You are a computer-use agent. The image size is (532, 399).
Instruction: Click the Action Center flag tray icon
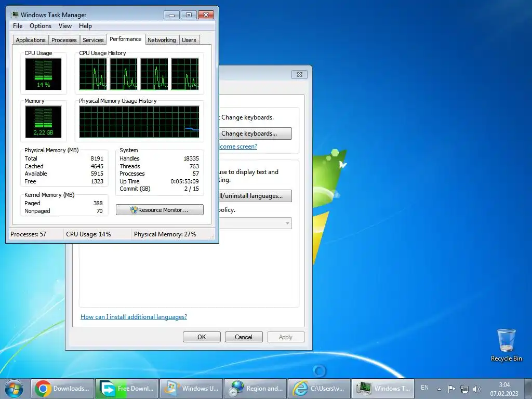click(x=451, y=389)
